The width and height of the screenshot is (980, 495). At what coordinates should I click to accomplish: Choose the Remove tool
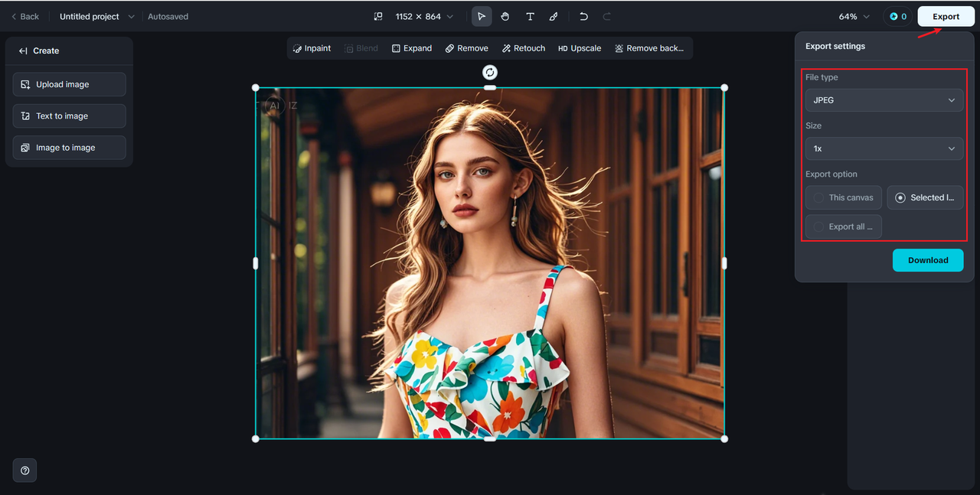(467, 48)
